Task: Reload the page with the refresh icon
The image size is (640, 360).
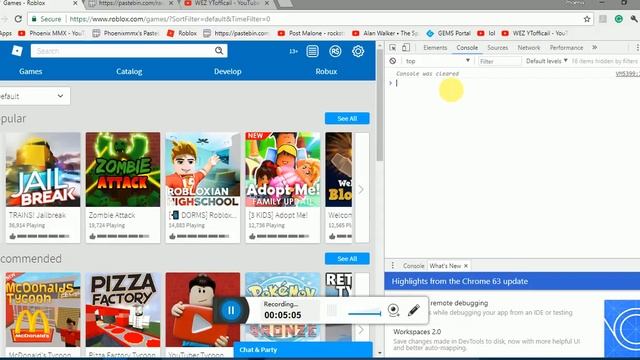Action: (x=18, y=19)
